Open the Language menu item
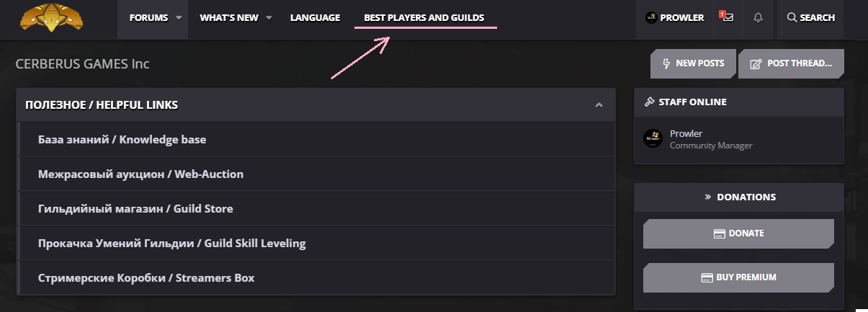868x312 pixels. pos(315,18)
